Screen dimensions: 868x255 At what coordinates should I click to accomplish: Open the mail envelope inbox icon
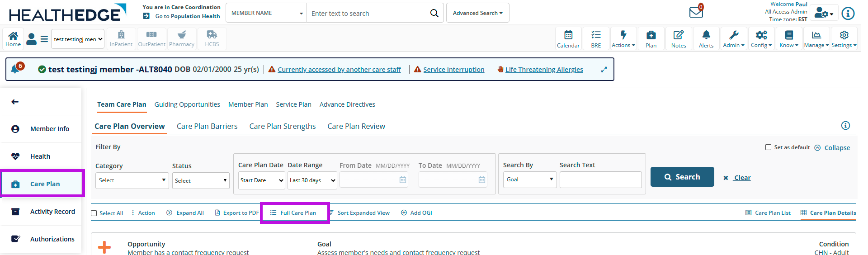click(696, 12)
